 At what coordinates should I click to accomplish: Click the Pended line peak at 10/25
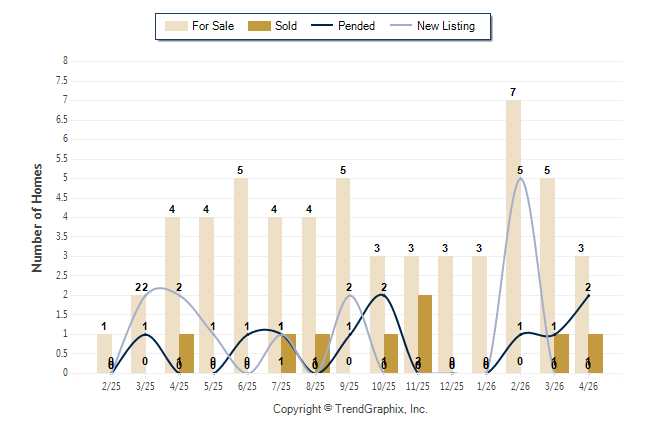[x=383, y=295]
